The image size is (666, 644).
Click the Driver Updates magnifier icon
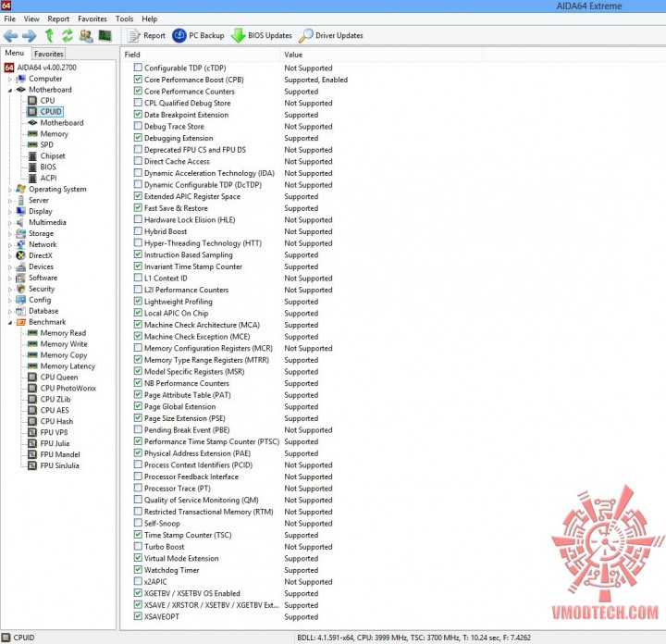(306, 36)
